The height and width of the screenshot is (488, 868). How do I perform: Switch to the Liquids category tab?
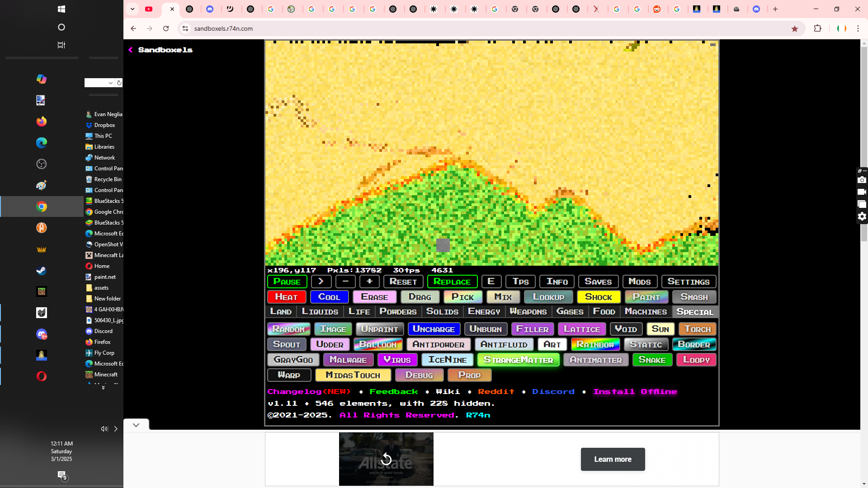click(x=320, y=311)
